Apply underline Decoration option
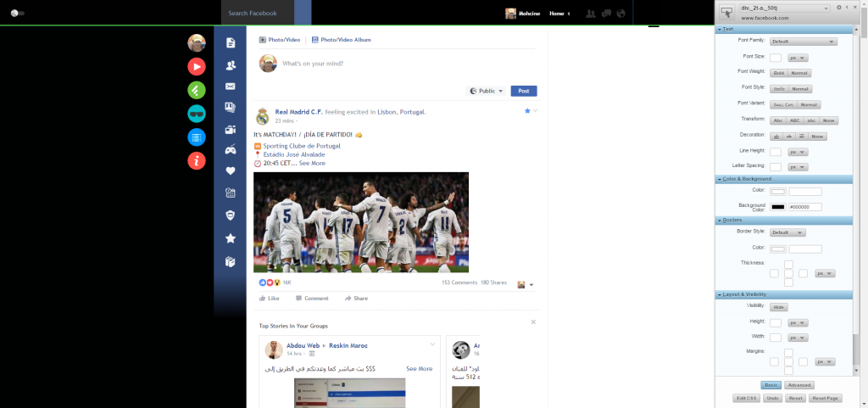Screen dimensions: 868x408 click(x=776, y=137)
